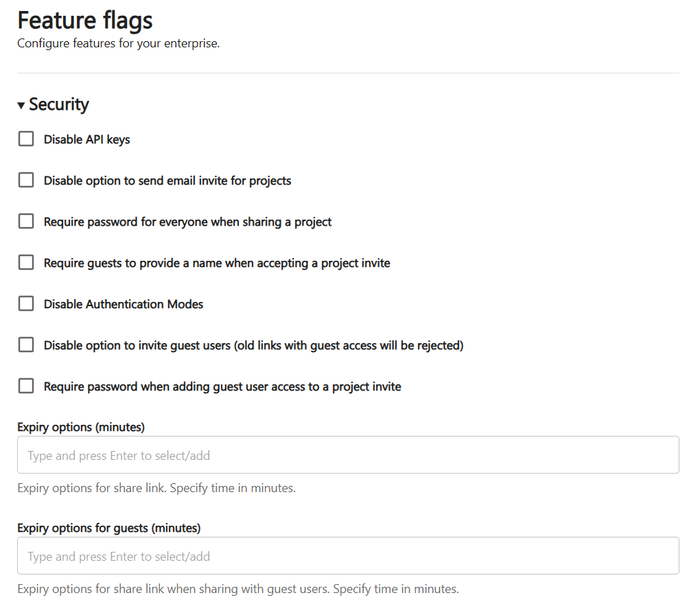Collapse the Security section triangle
The height and width of the screenshot is (604, 700).
pyautogui.click(x=21, y=105)
